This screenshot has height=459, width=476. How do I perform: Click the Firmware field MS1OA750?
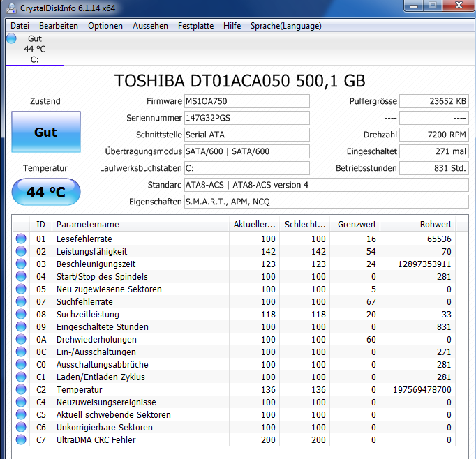coord(247,101)
